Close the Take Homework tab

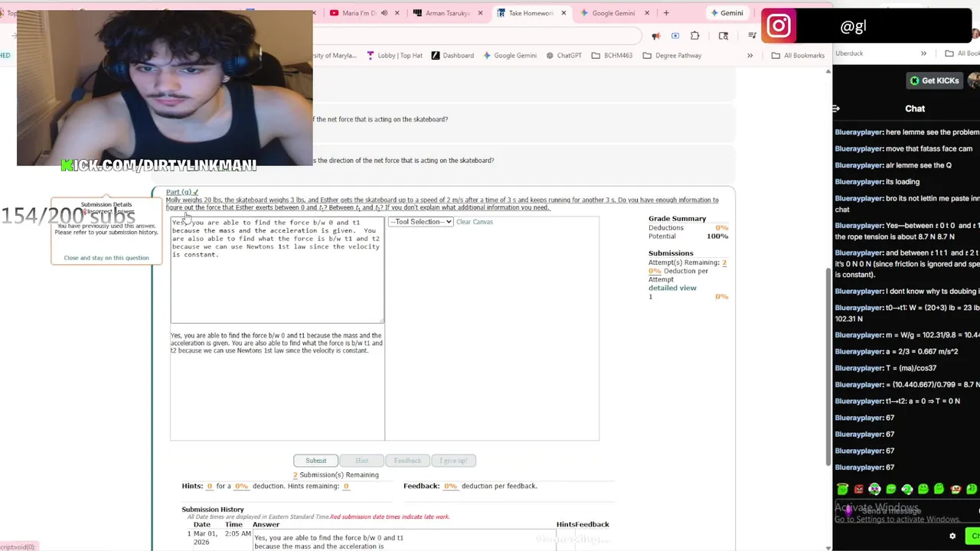[x=564, y=13]
